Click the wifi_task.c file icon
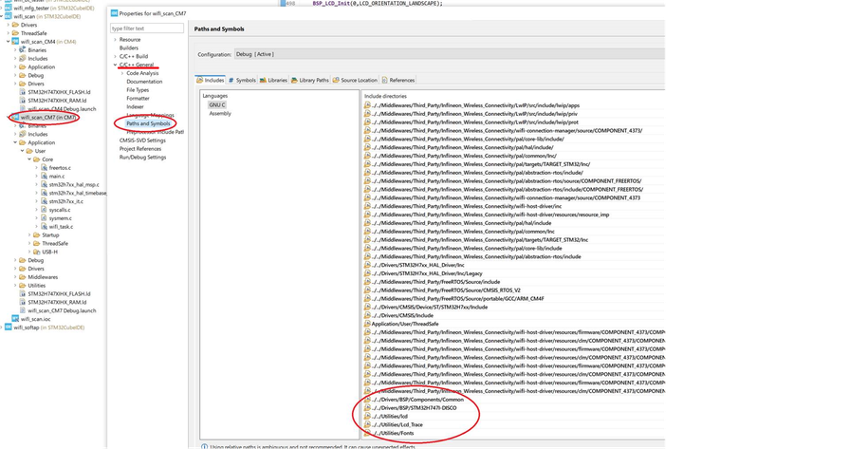 pyautogui.click(x=45, y=227)
